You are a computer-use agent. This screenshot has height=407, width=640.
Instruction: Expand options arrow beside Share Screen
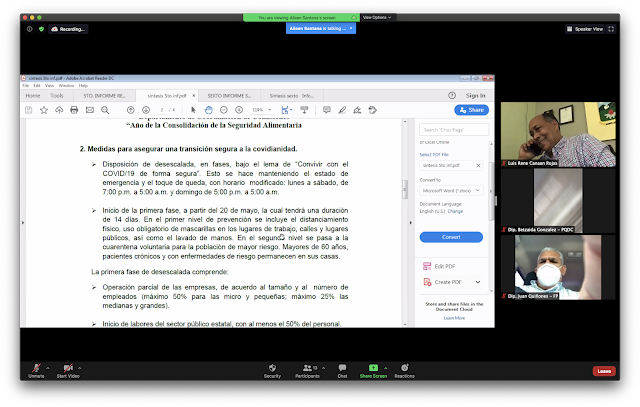click(385, 368)
